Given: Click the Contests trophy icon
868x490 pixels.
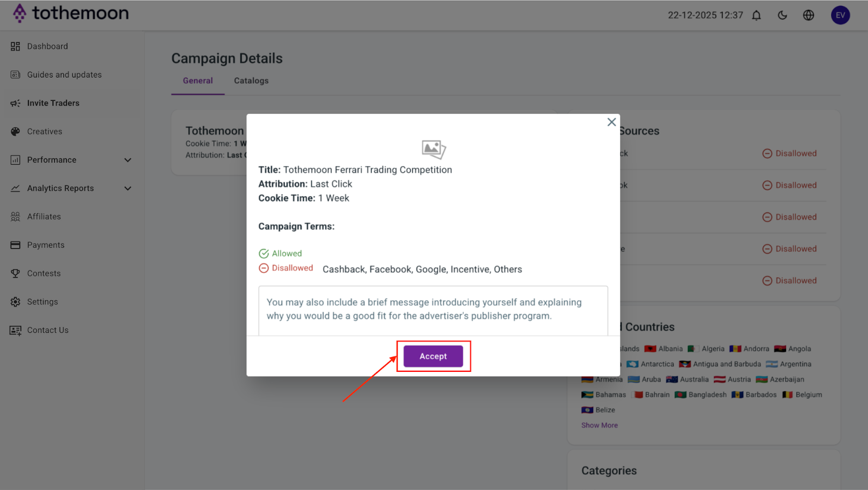Looking at the screenshot, I should click(x=15, y=274).
